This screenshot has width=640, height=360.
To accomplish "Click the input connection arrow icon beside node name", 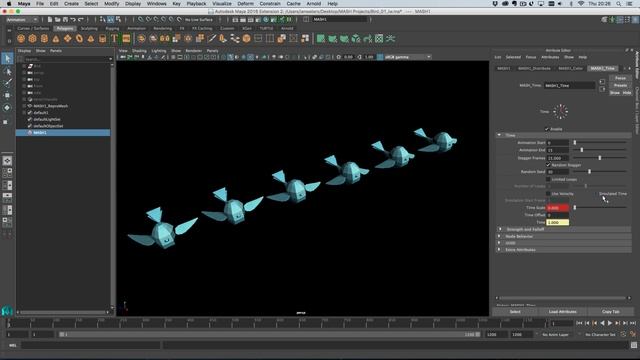I will 602,82.
